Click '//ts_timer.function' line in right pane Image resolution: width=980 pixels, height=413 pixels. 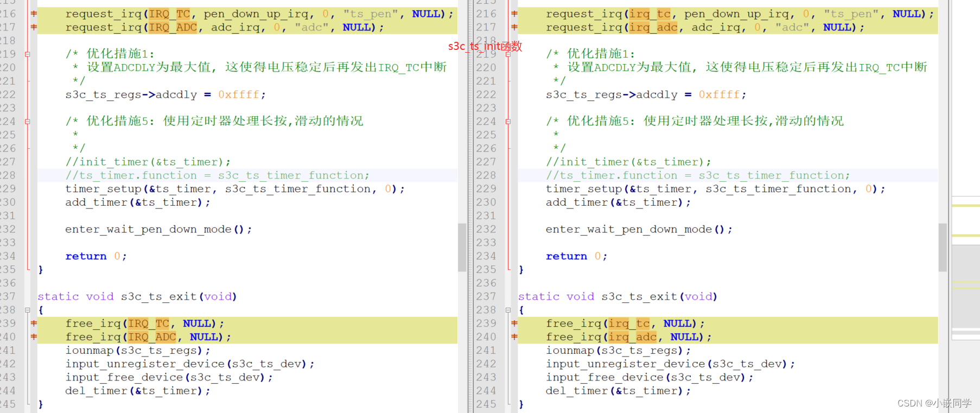click(x=698, y=175)
